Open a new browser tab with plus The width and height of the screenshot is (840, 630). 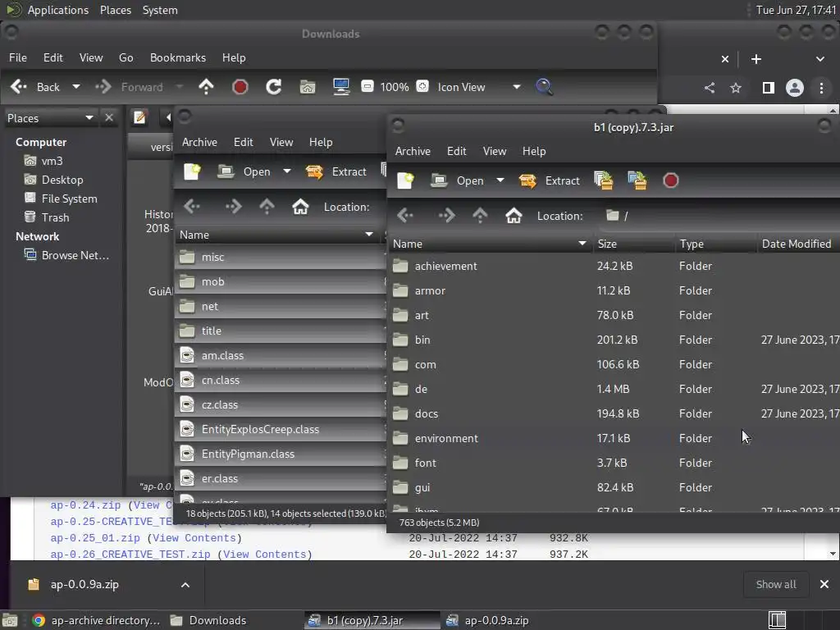tap(756, 59)
